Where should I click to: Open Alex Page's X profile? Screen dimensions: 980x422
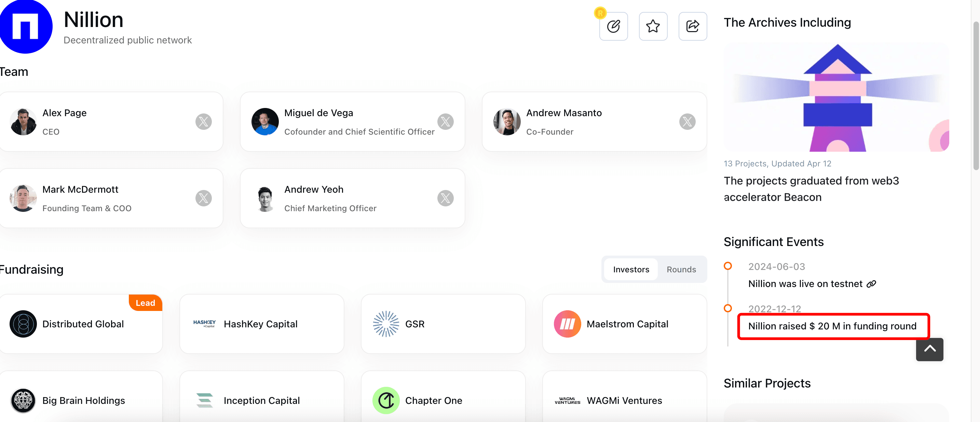pos(204,122)
